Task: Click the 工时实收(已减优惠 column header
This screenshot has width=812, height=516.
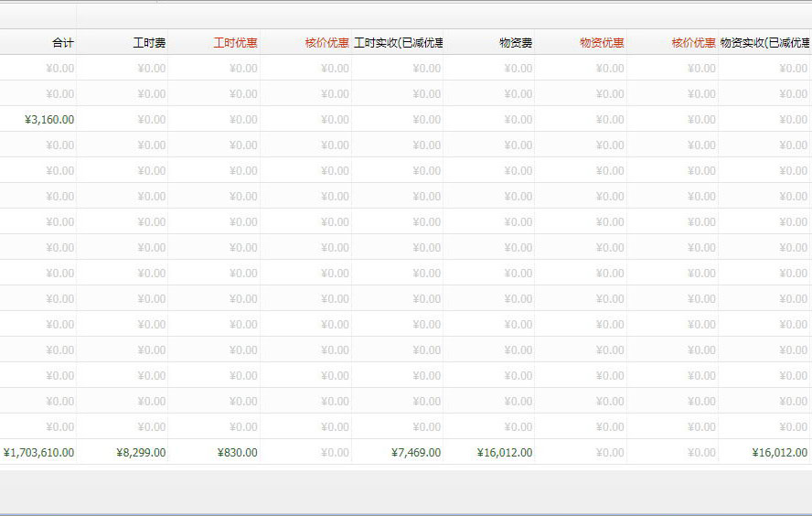Action: pyautogui.click(x=399, y=42)
